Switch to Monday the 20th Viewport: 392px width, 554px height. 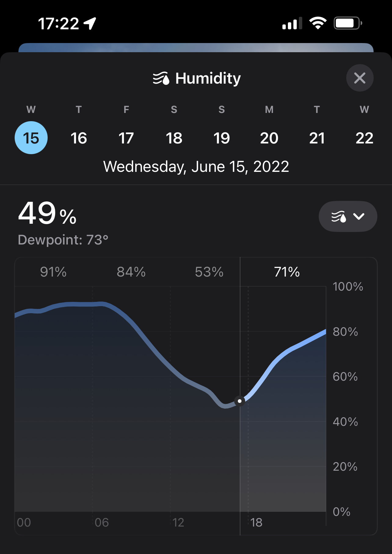point(269,138)
